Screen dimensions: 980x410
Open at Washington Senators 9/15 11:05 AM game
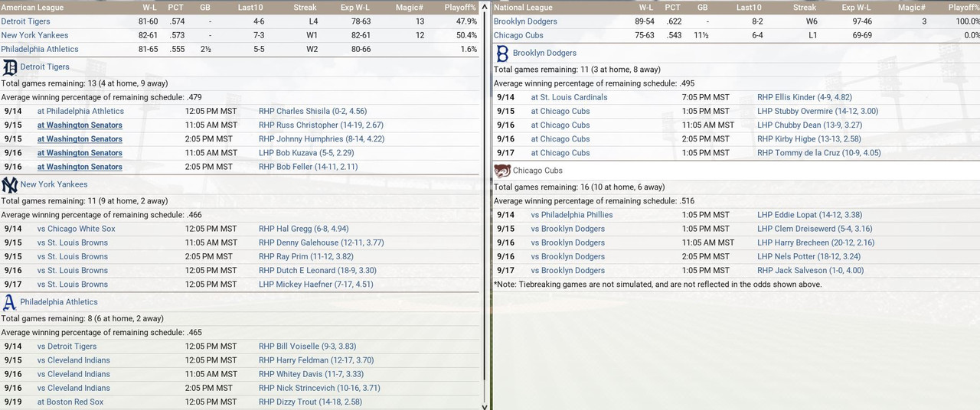pos(80,125)
